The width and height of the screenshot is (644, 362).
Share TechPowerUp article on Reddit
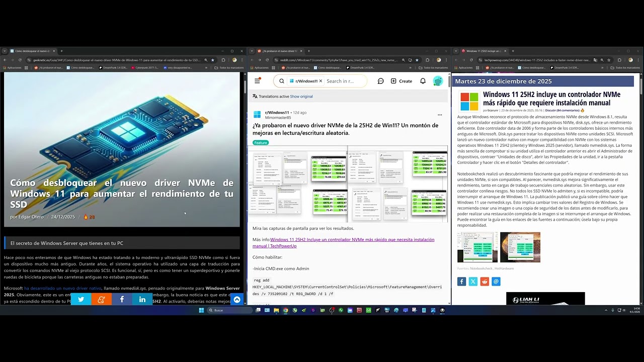(485, 282)
